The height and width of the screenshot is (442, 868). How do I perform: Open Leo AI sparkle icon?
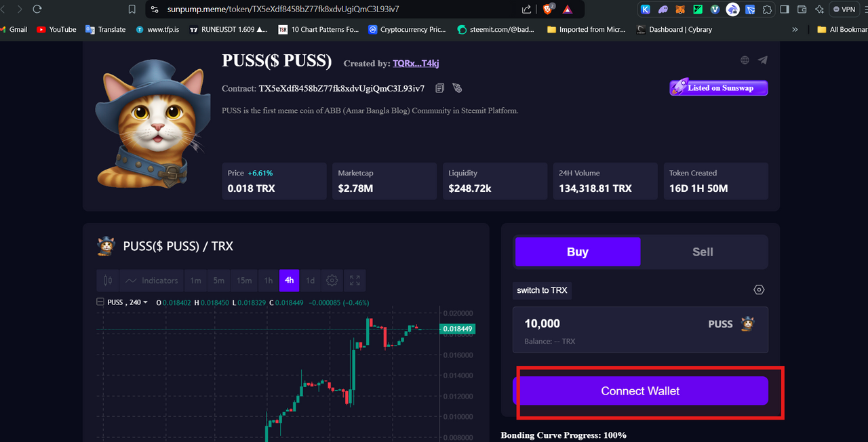coord(819,9)
